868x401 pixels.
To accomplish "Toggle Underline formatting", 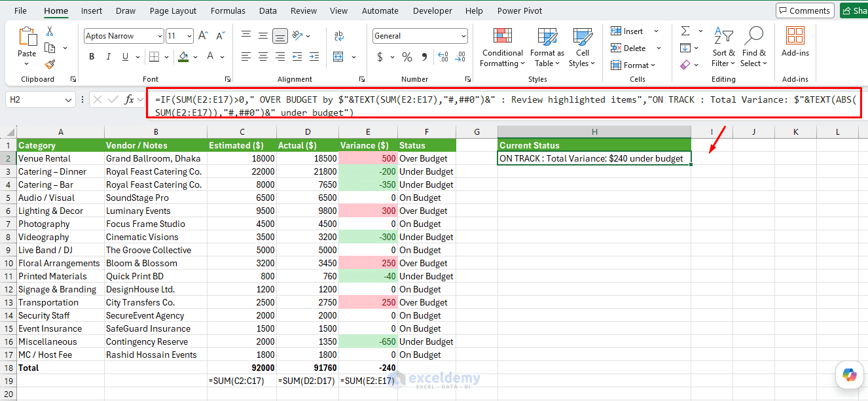I will coord(124,57).
